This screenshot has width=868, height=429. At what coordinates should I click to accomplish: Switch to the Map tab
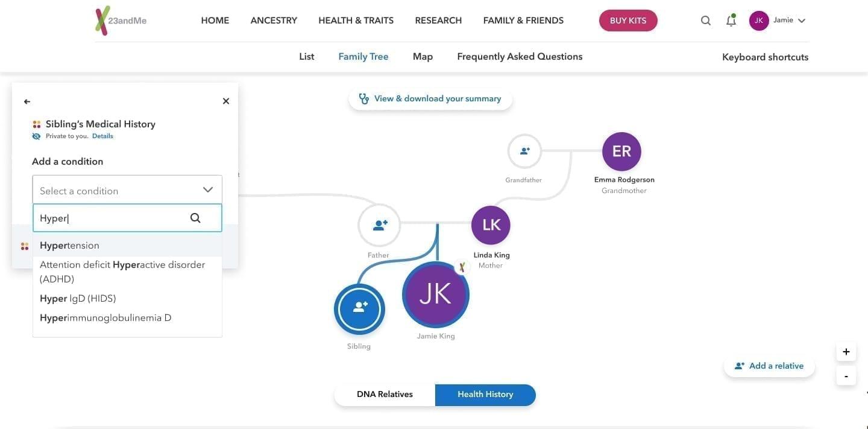pos(423,57)
